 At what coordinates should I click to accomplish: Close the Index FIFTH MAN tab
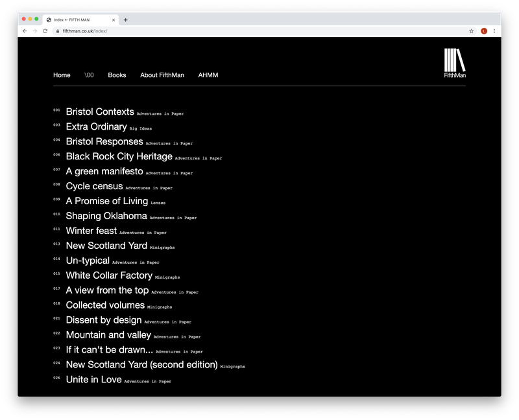point(114,20)
